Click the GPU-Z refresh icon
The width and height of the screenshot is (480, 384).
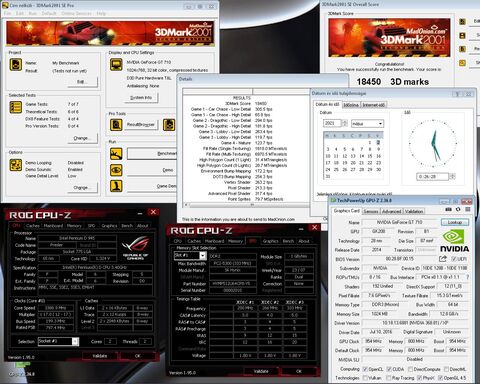tap(458, 209)
